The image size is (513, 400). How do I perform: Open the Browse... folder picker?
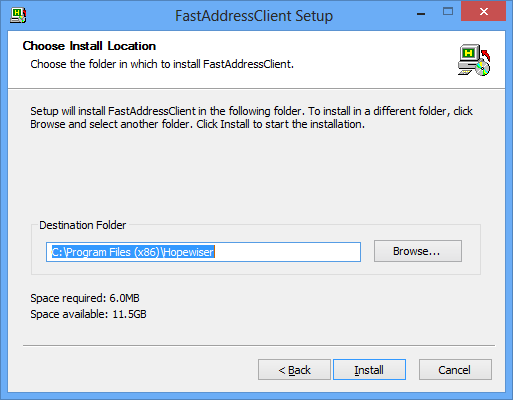point(418,251)
